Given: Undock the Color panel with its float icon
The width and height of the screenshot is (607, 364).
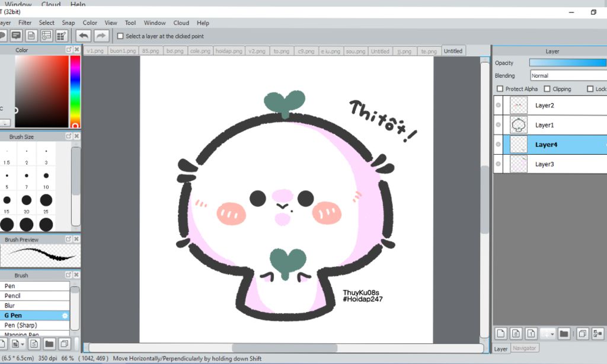Looking at the screenshot, I should tap(69, 50).
